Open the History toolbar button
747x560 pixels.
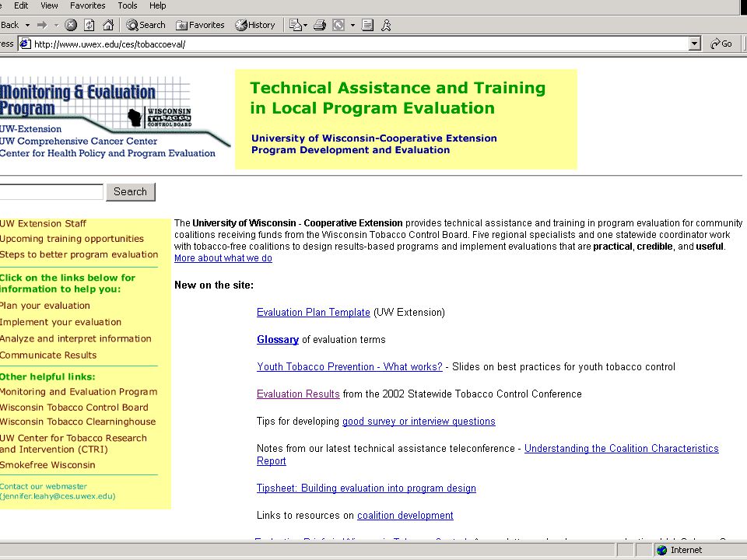tap(255, 25)
